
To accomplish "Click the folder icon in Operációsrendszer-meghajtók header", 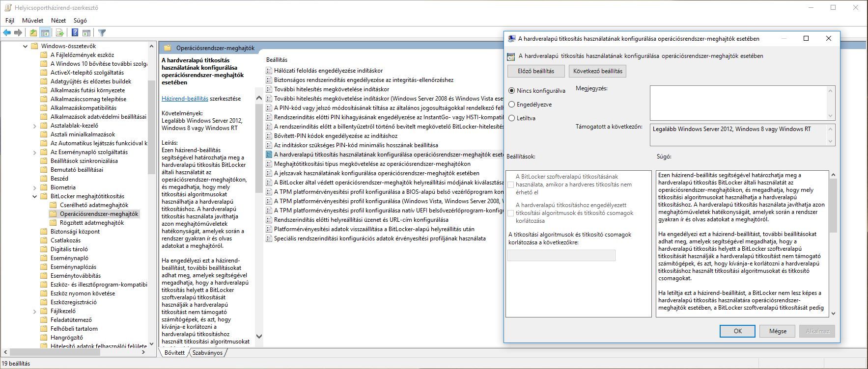I will pyautogui.click(x=168, y=48).
